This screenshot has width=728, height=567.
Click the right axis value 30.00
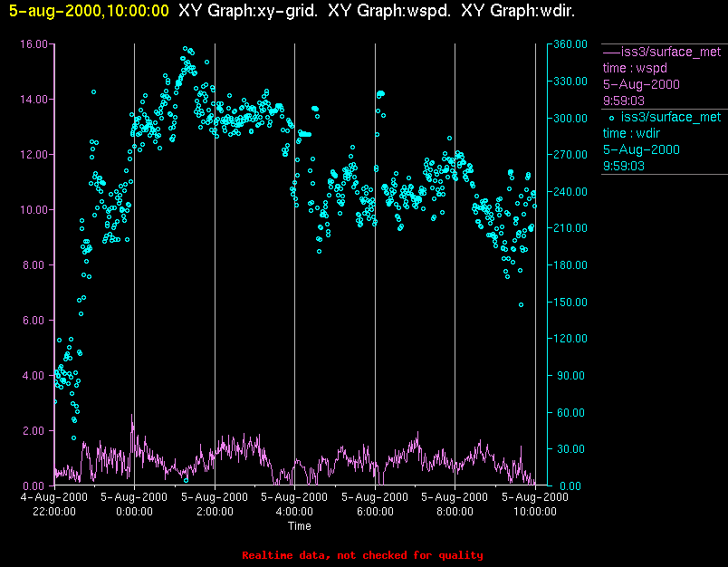pos(573,449)
